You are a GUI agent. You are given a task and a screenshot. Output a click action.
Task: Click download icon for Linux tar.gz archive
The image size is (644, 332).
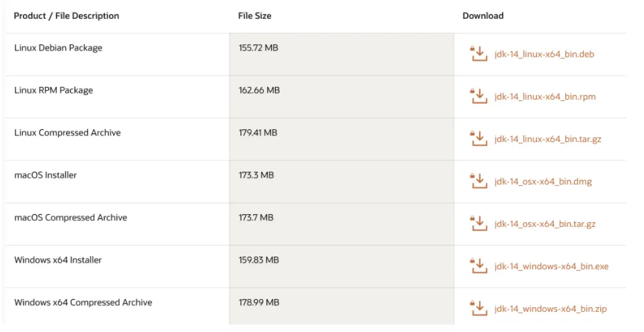(x=478, y=139)
